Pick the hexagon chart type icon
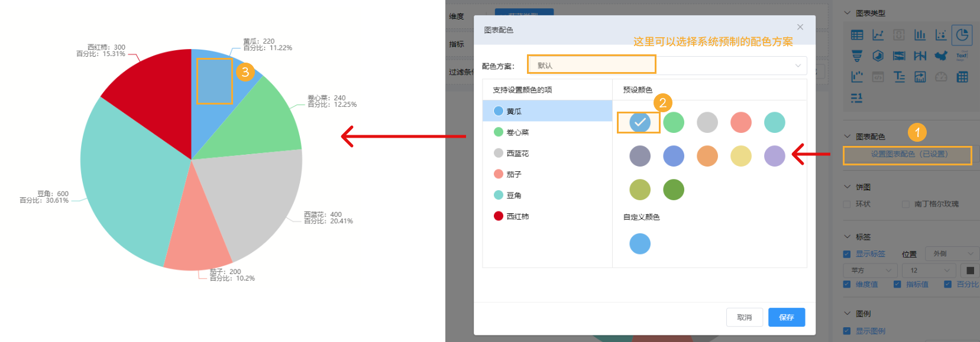980x342 pixels. [878, 56]
